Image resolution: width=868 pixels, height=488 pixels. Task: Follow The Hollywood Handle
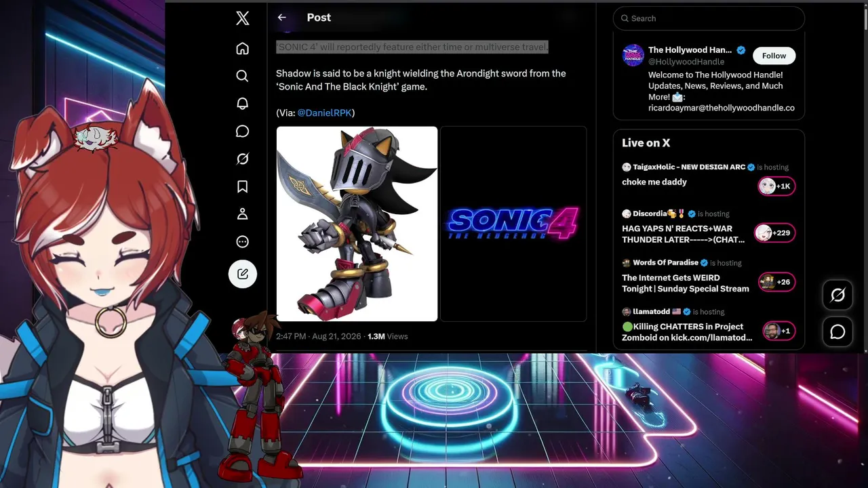click(774, 56)
